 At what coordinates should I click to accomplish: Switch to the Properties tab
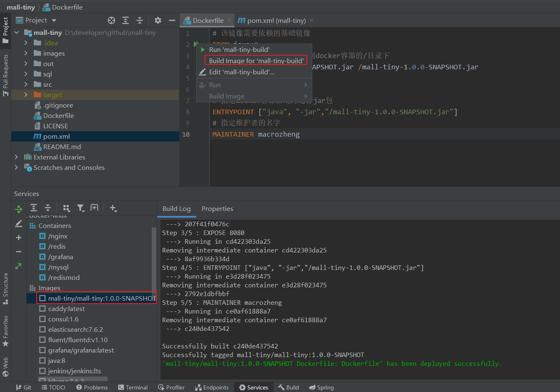tap(217, 208)
